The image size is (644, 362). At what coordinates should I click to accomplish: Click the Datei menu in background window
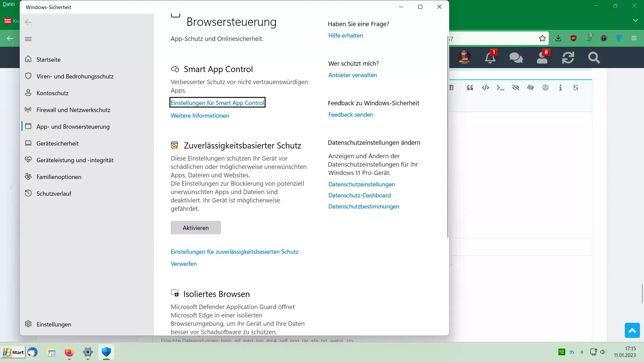9,4
